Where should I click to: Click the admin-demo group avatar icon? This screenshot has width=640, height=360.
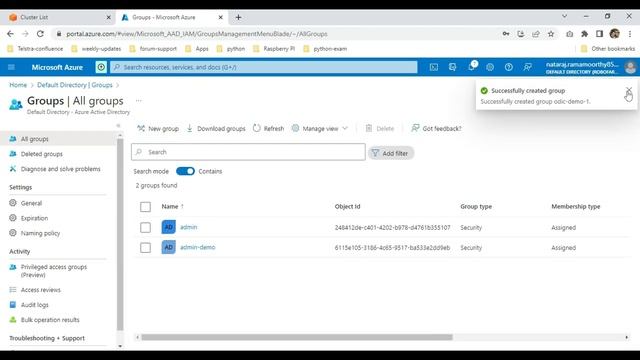[169, 247]
